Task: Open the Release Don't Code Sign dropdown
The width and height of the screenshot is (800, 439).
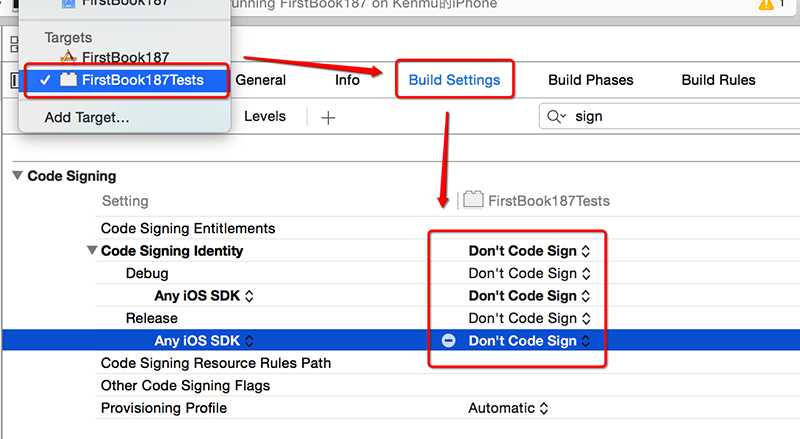Action: [530, 318]
